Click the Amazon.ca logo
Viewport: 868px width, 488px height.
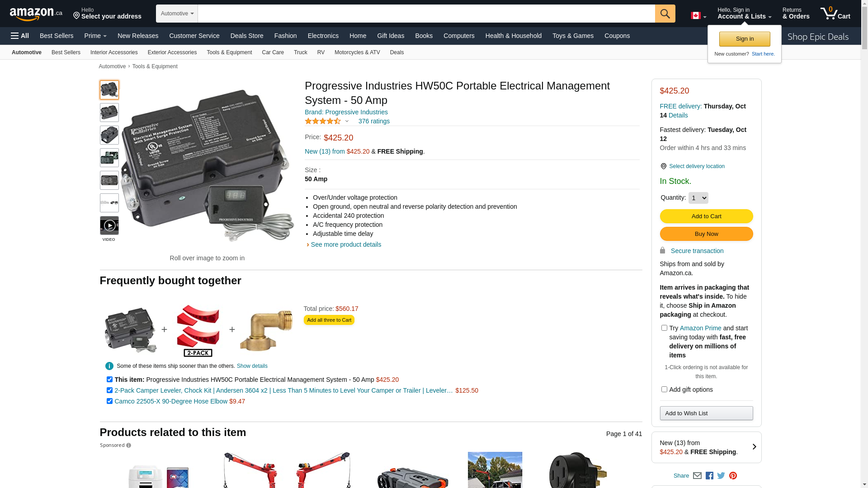point(36,14)
